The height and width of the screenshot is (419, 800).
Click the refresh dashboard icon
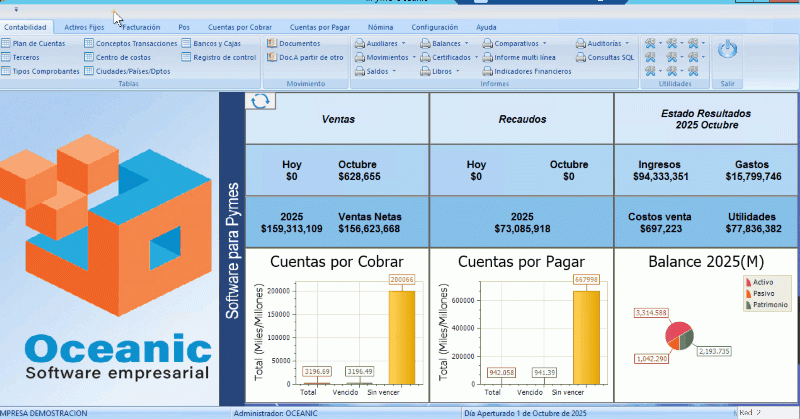259,101
